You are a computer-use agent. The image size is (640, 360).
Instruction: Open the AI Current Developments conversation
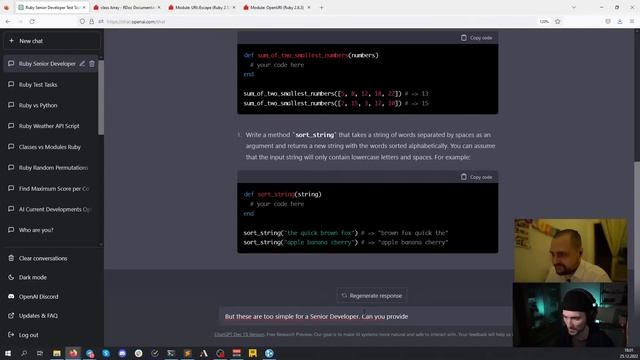[51, 209]
